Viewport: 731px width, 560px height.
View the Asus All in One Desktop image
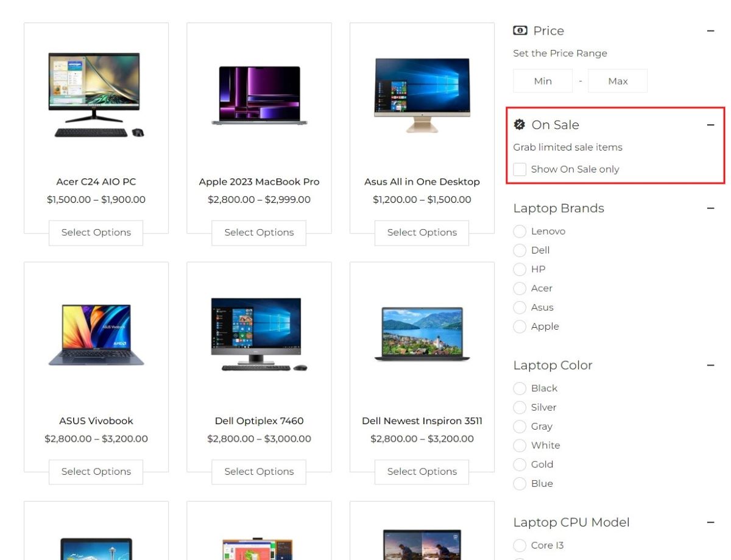422,95
